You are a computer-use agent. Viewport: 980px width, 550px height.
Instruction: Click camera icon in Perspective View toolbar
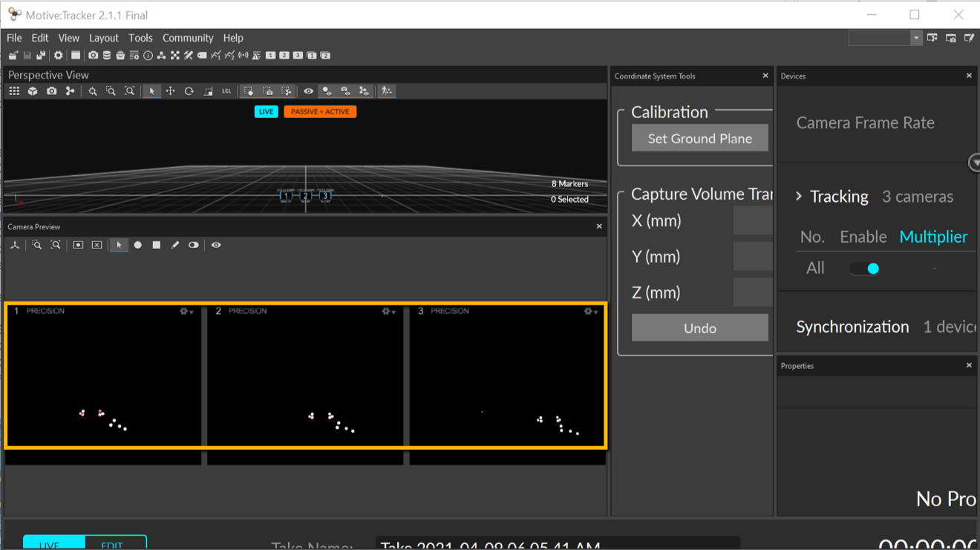click(51, 91)
